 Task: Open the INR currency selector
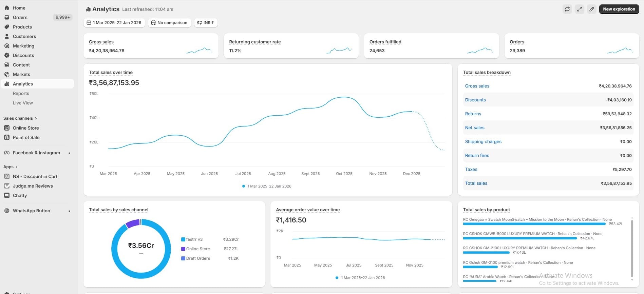(x=206, y=23)
